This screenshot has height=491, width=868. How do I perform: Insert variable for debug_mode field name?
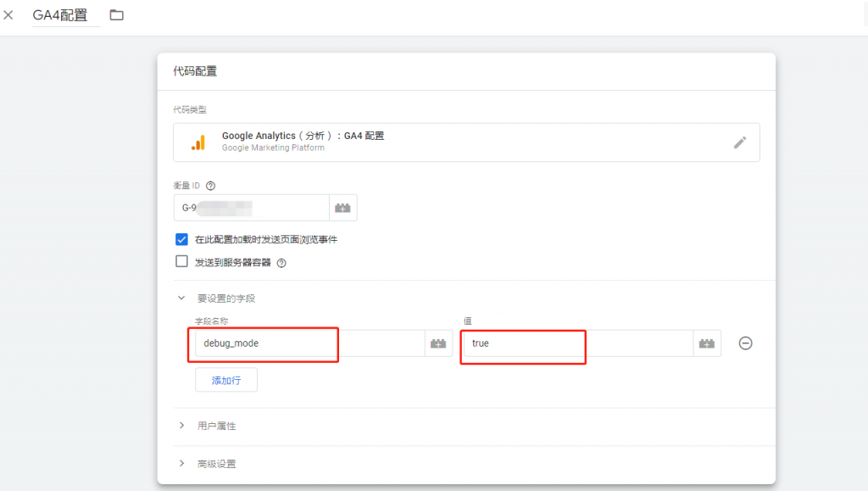pos(438,343)
